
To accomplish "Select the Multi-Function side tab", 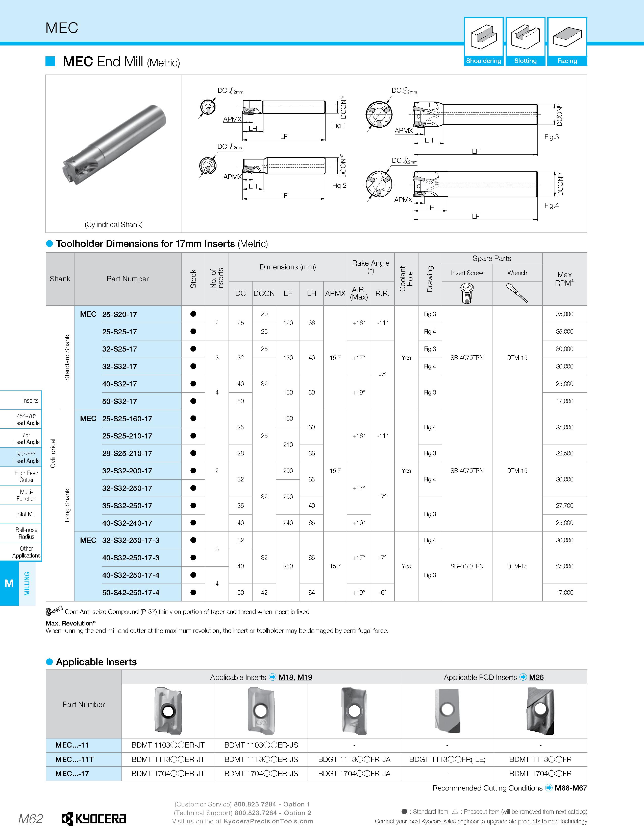I will point(21,495).
